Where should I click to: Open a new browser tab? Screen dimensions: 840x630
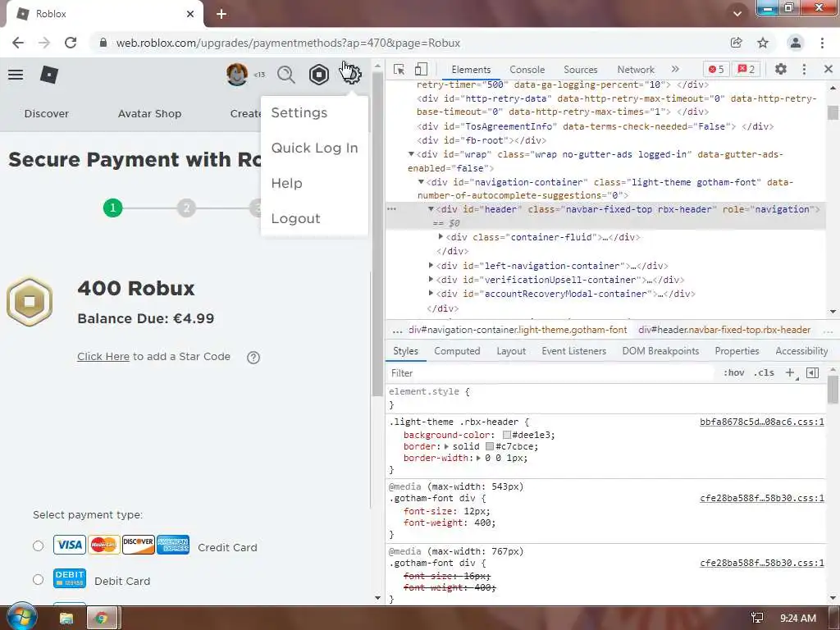pyautogui.click(x=221, y=14)
